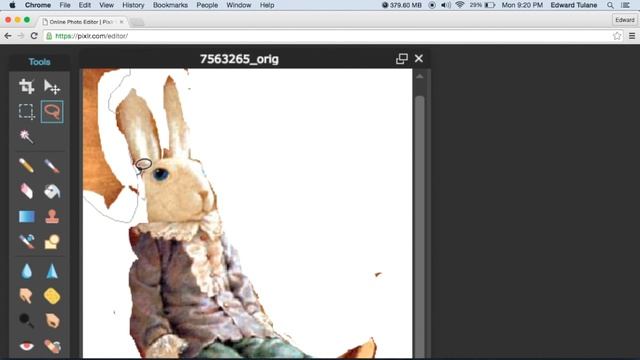
Task: Select the Dodge tool
Action: [x=27, y=321]
